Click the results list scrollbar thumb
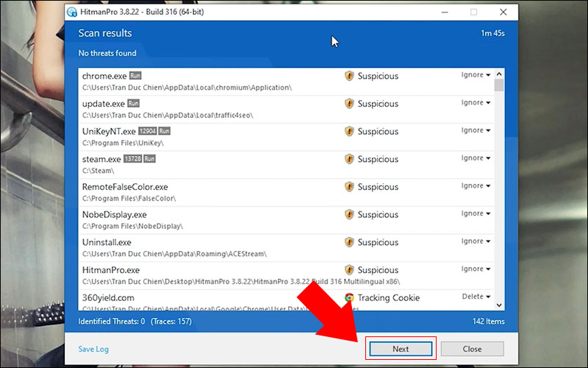 499,85
